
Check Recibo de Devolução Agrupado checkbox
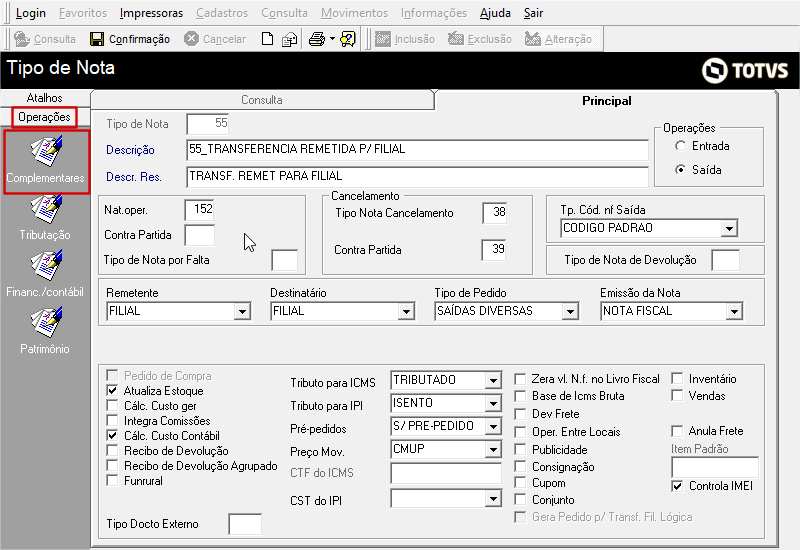click(112, 466)
